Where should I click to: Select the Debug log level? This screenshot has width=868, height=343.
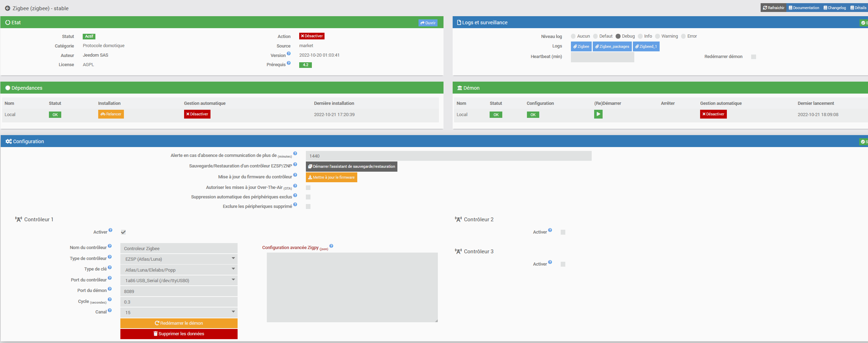(x=618, y=36)
